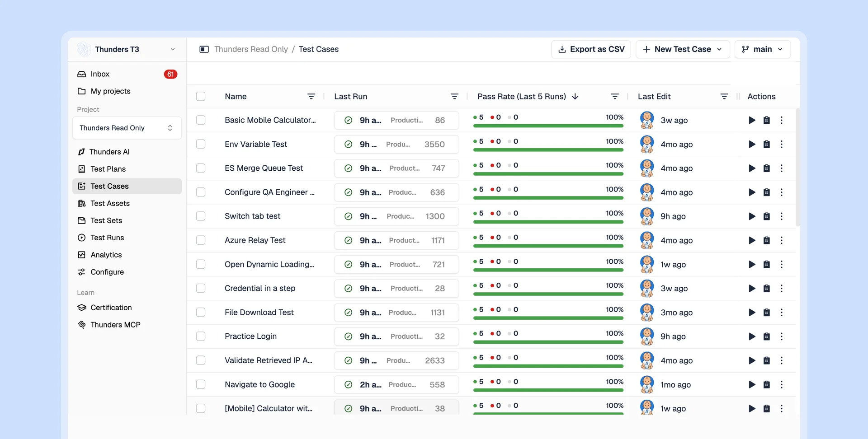Image resolution: width=868 pixels, height=439 pixels.
Task: Filter the Pass Rate column
Action: (615, 96)
